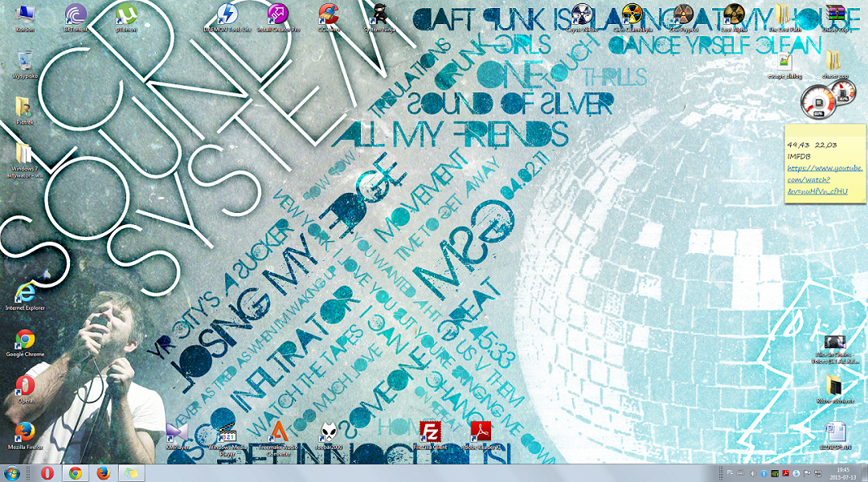Activate the Sticky Notes taskbar button
The height and width of the screenshot is (482, 868).
(x=131, y=473)
